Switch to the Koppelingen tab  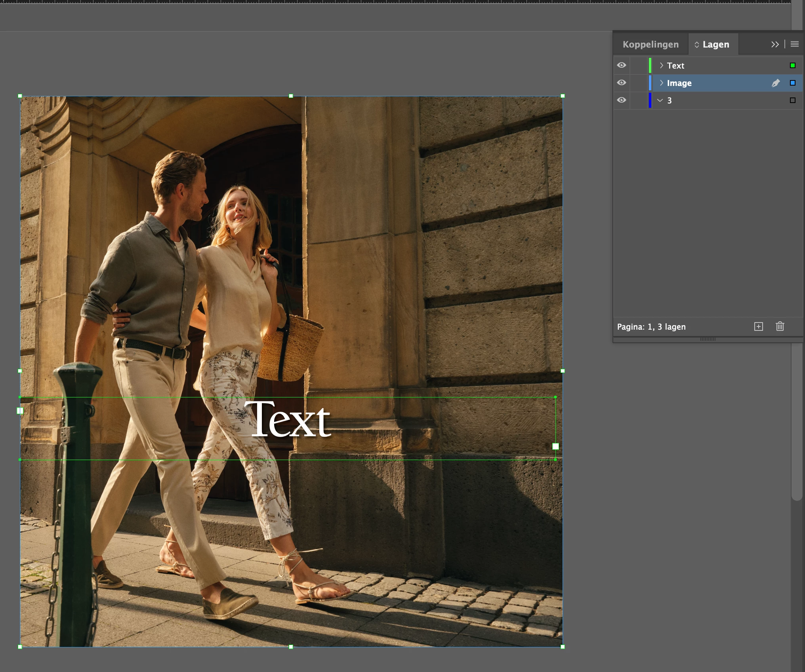650,44
